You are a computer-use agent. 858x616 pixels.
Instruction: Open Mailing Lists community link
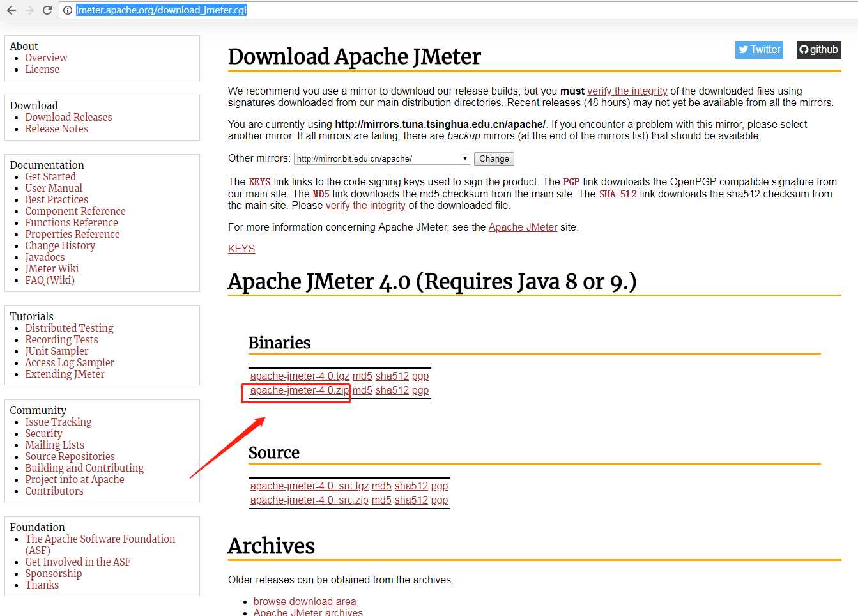pos(54,445)
